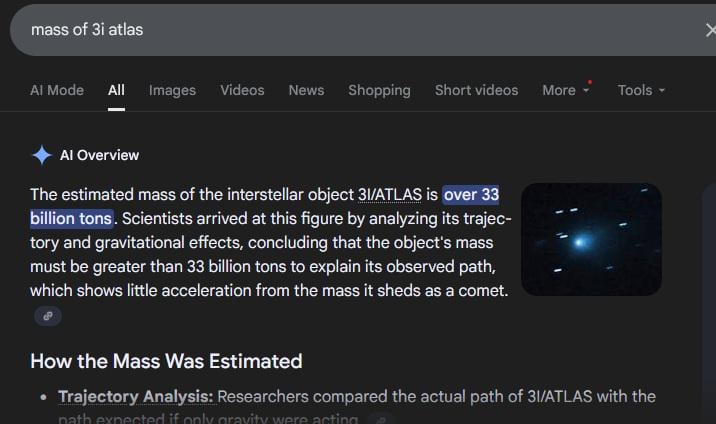This screenshot has width=716, height=424.
Task: Click the underlined 3I/ATLAS term
Action: tap(390, 194)
